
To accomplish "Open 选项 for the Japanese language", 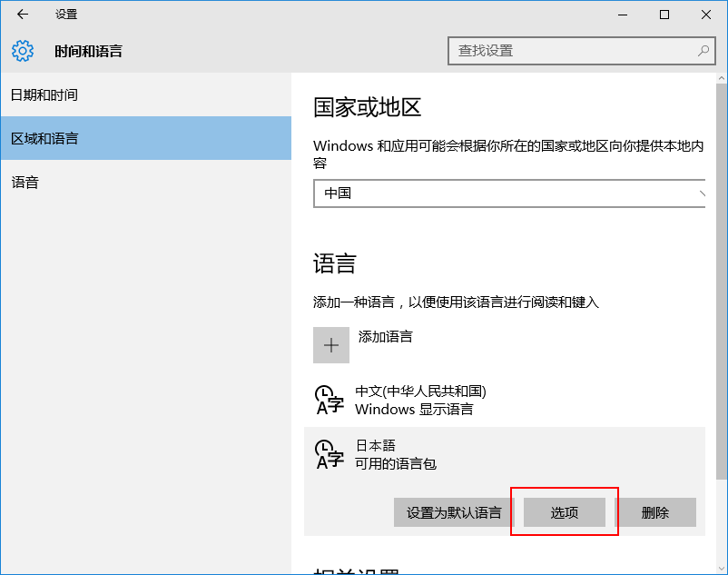I will (x=565, y=512).
